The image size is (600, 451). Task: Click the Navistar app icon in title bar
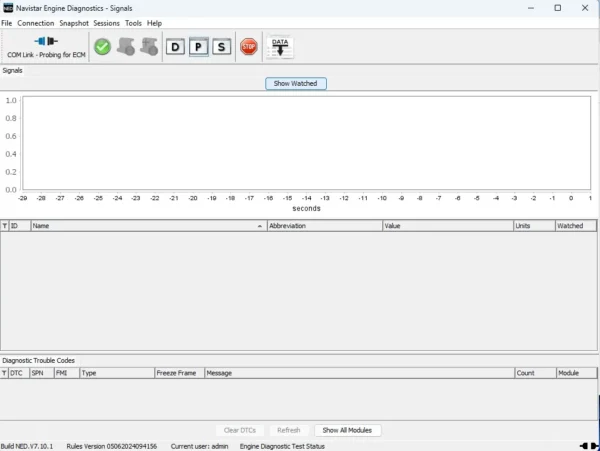point(8,8)
